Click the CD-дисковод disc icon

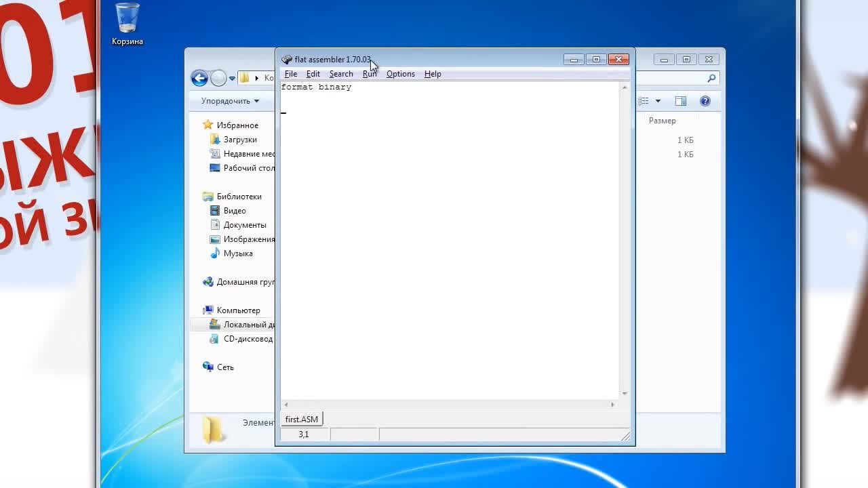(x=215, y=338)
